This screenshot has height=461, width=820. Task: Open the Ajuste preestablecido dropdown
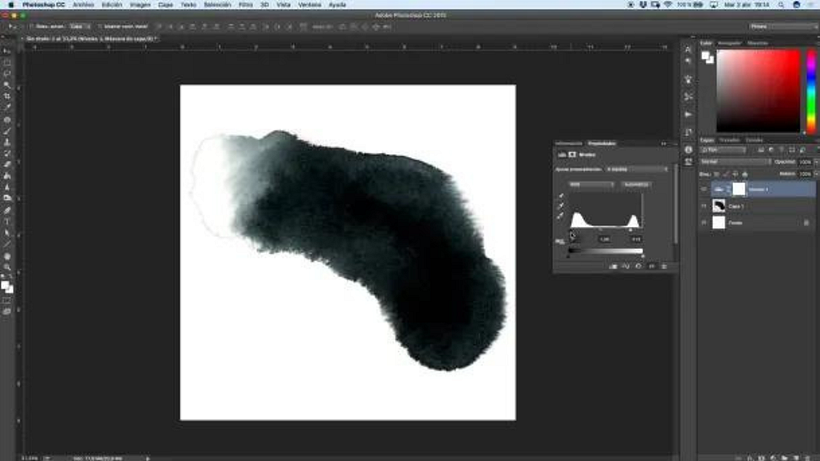tap(637, 169)
